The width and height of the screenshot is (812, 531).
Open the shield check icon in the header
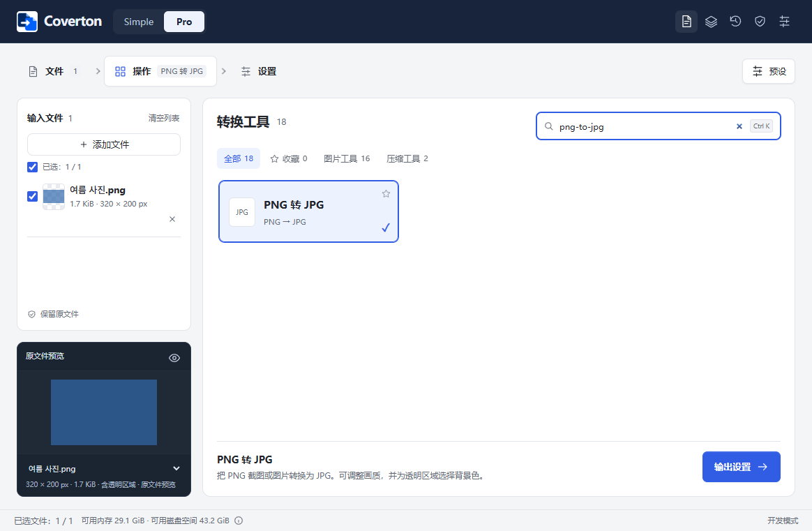[760, 22]
